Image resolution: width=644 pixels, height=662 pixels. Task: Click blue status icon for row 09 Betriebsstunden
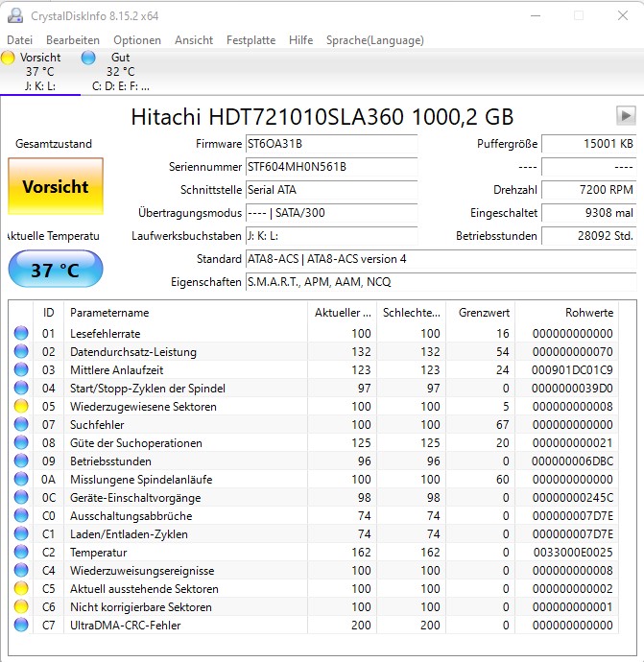(x=21, y=461)
